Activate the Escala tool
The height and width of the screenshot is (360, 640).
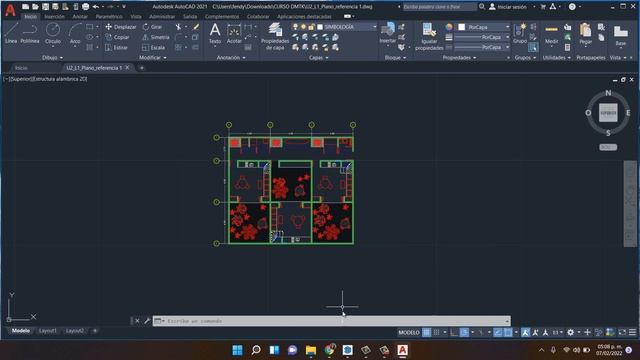click(x=153, y=48)
